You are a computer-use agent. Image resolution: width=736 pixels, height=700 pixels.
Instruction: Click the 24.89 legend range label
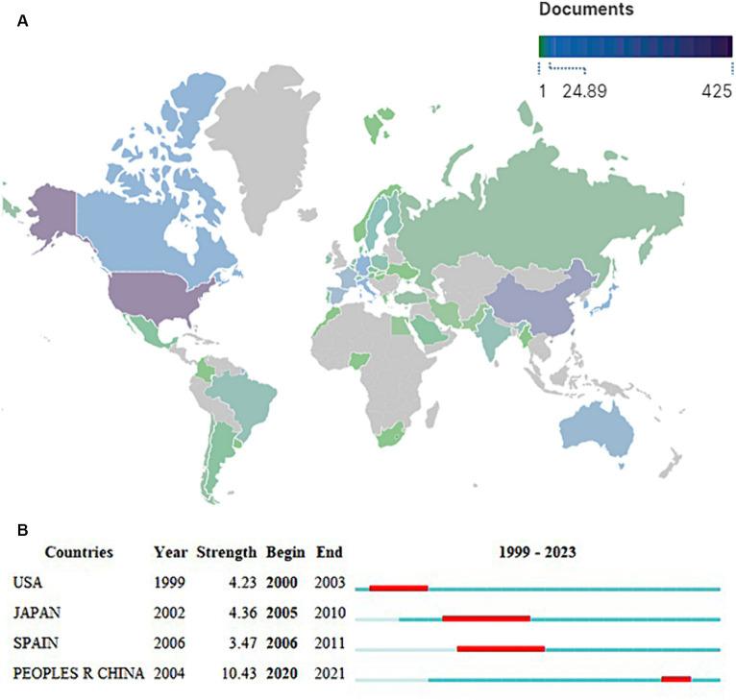click(x=584, y=92)
